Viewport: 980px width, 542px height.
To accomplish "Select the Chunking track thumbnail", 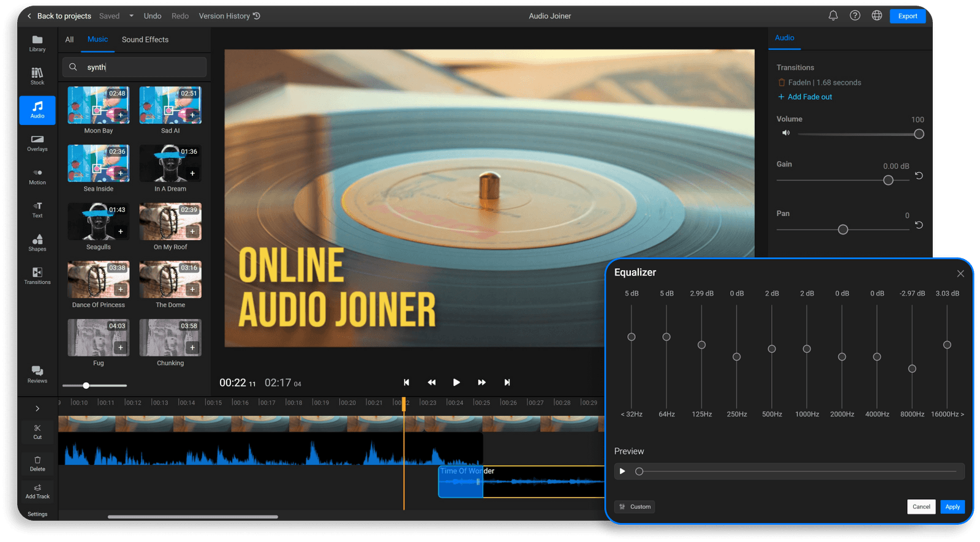I will (170, 337).
